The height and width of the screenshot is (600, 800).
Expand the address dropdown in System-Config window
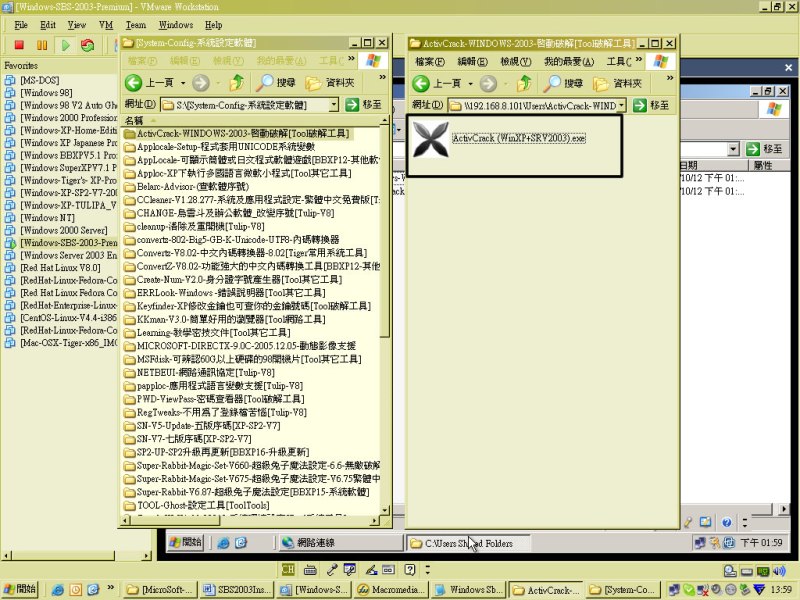pyautogui.click(x=334, y=105)
